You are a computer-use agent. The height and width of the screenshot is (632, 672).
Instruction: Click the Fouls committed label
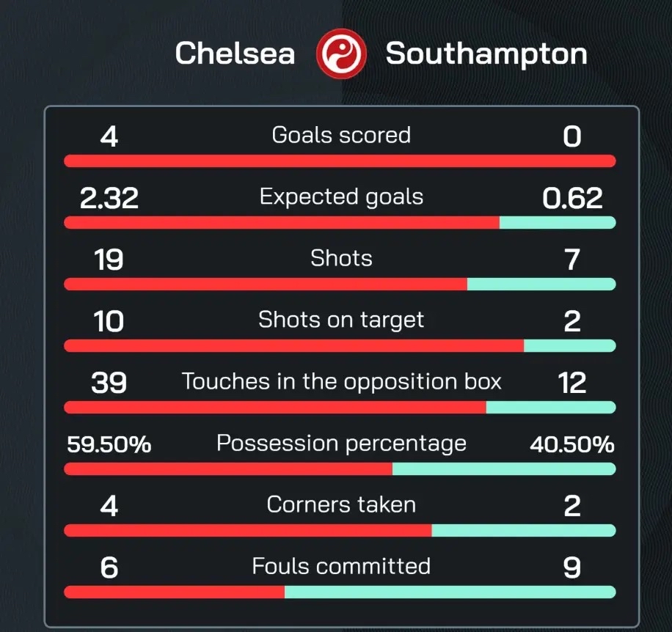pos(341,566)
